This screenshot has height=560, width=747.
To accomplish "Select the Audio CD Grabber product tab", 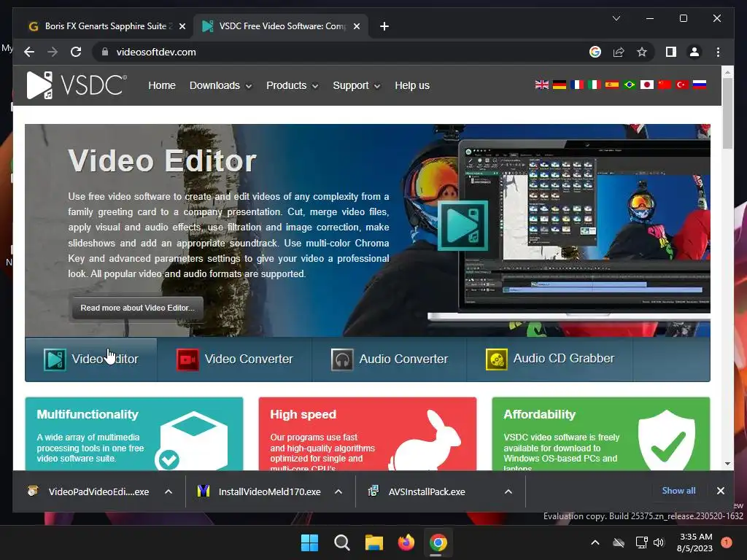I will click(x=550, y=359).
